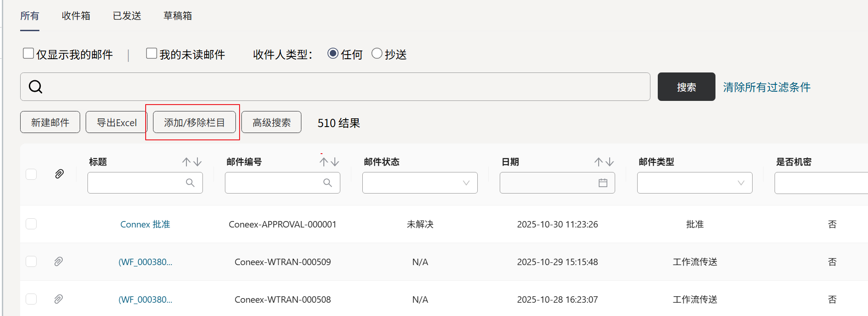Click the 添加/移除栏目 button
This screenshot has width=868, height=316.
coord(194,122)
